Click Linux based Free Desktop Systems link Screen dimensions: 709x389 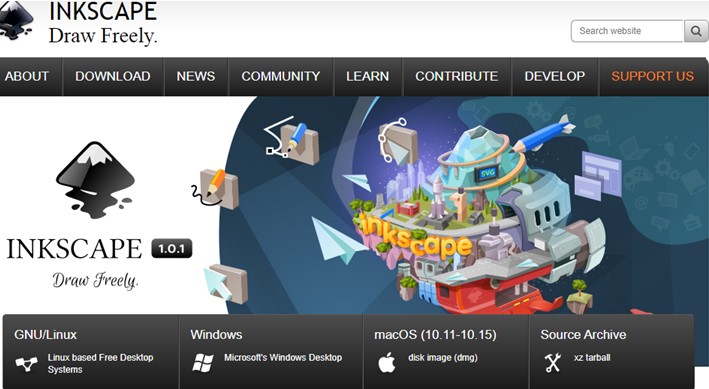coord(100,363)
